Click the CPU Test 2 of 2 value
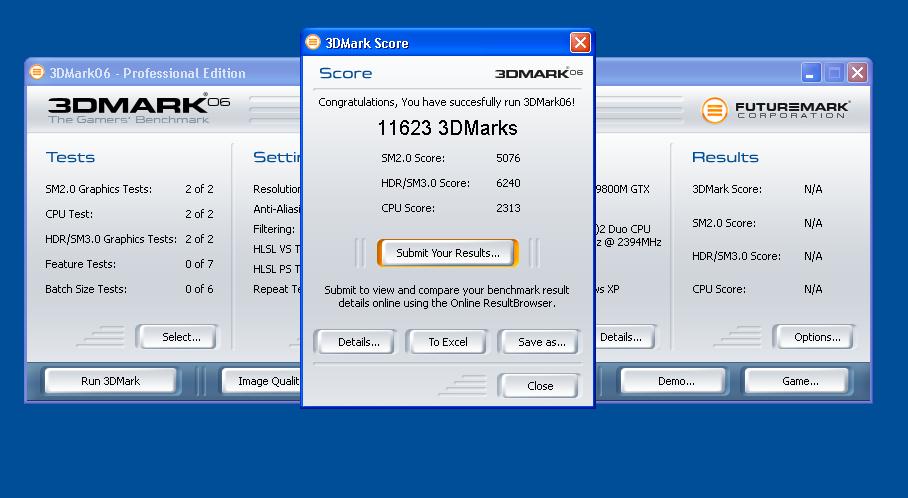Image resolution: width=908 pixels, height=498 pixels. click(x=199, y=214)
